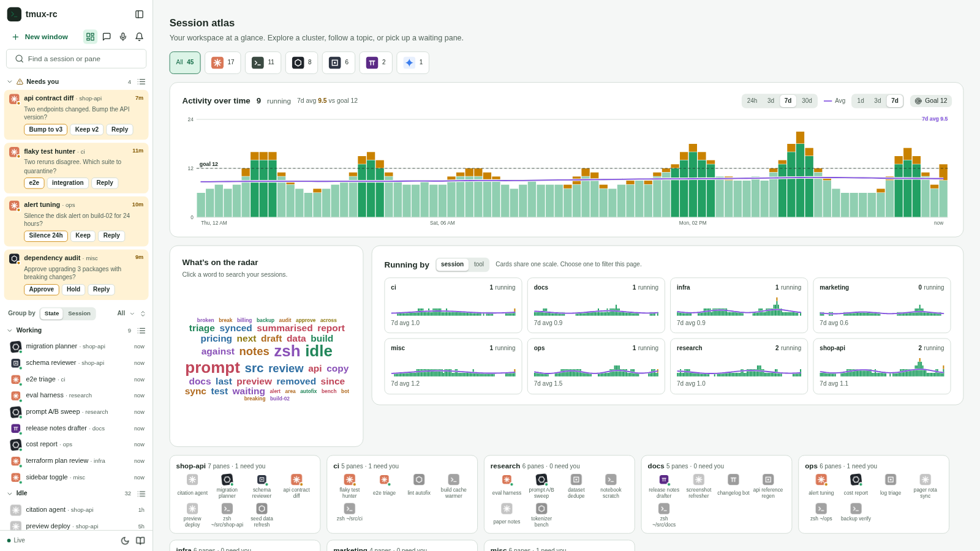
Task: Group sessions by Session
Action: click(x=79, y=313)
